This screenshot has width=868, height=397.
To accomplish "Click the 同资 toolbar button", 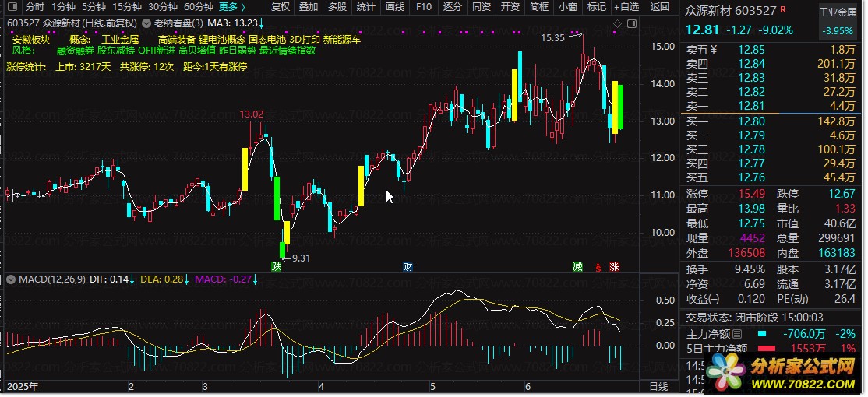I will pyautogui.click(x=481, y=7).
